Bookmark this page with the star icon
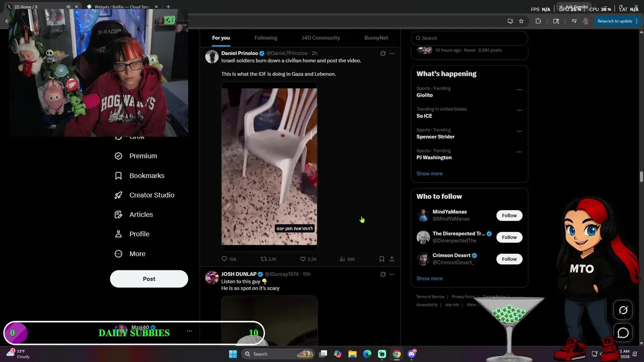 click(521, 21)
